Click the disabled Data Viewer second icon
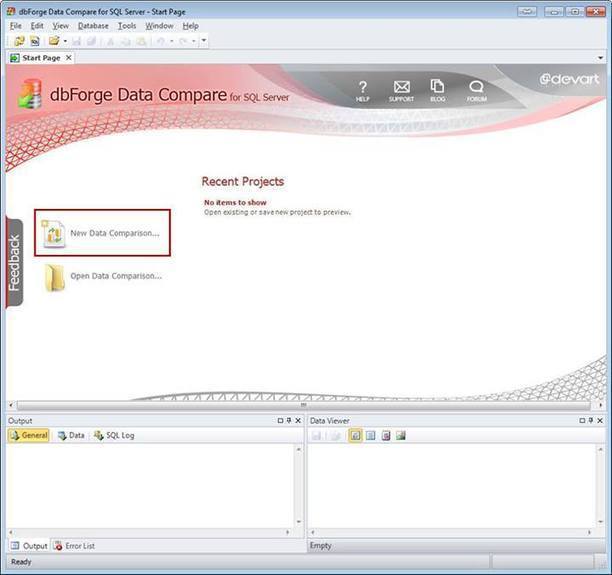The width and height of the screenshot is (612, 575). point(335,435)
